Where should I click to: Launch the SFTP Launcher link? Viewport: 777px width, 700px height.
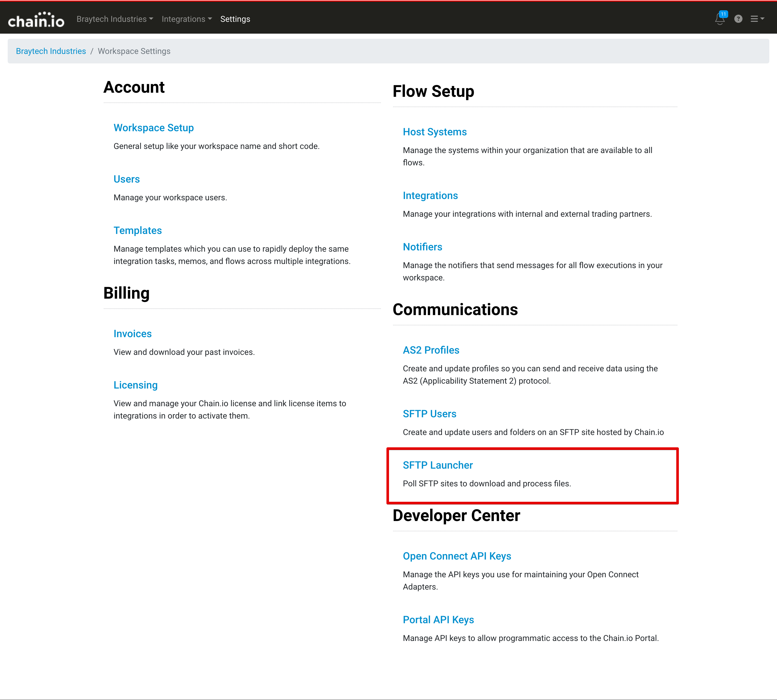pos(438,465)
